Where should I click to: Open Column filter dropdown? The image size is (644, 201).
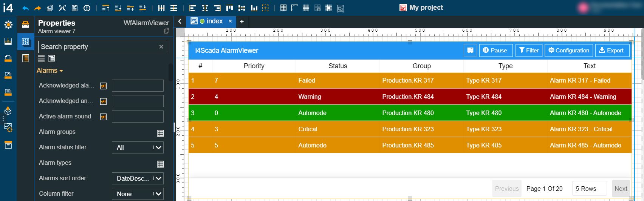(138, 194)
